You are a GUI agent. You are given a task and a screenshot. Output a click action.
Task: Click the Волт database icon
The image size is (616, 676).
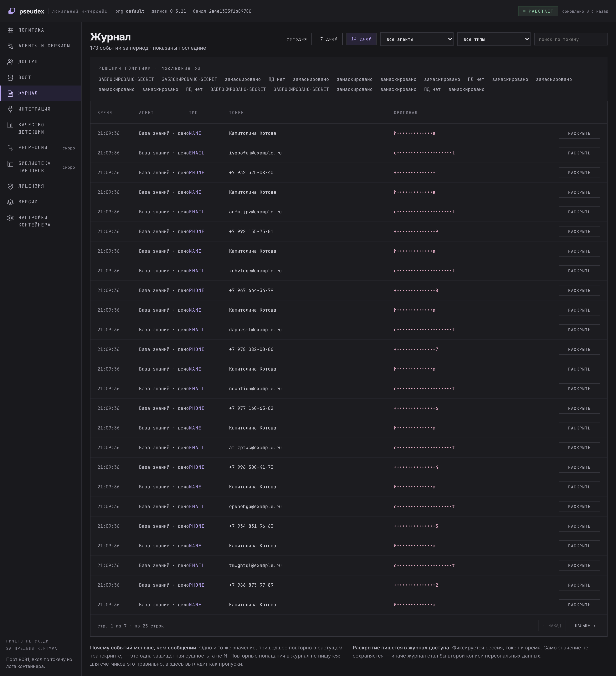[x=10, y=77]
